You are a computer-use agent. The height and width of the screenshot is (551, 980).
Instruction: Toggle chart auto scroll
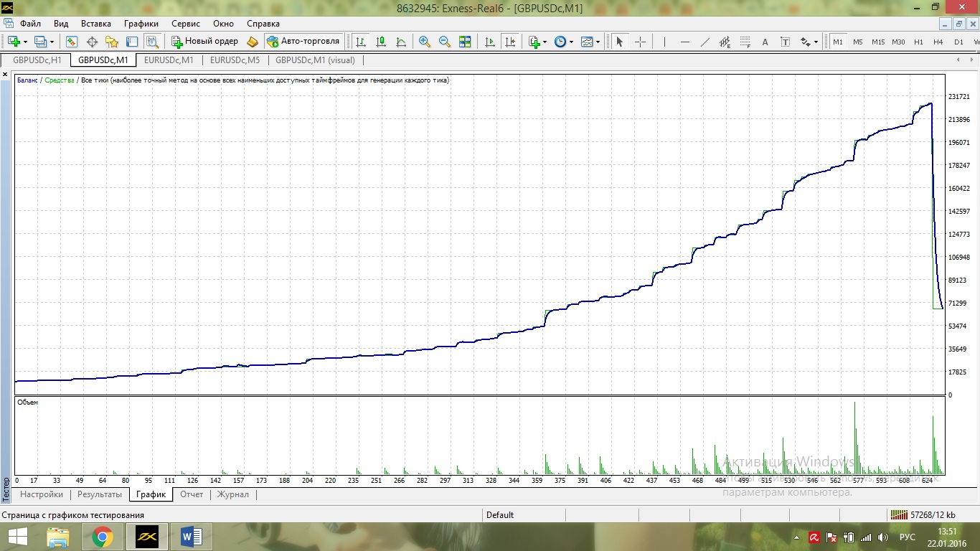(x=491, y=42)
